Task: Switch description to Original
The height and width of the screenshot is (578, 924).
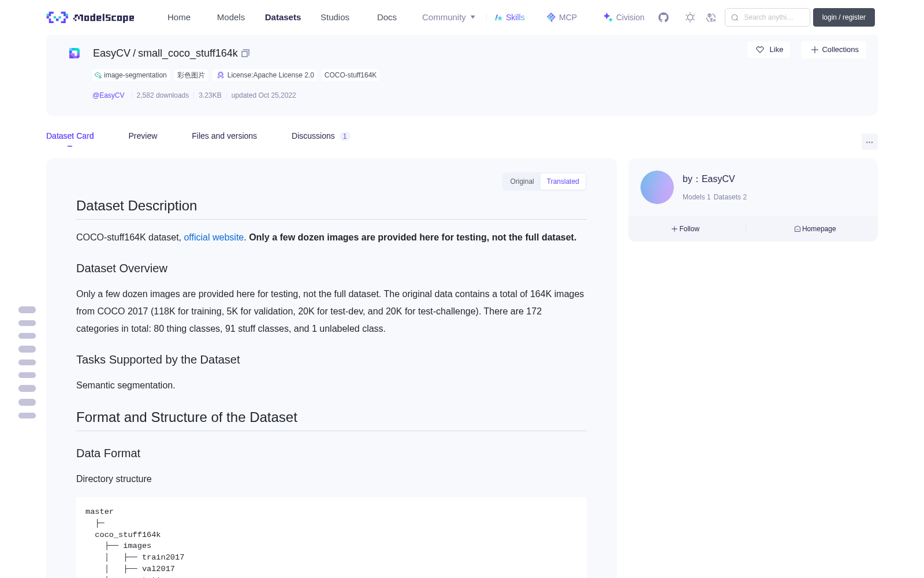Action: click(x=522, y=181)
